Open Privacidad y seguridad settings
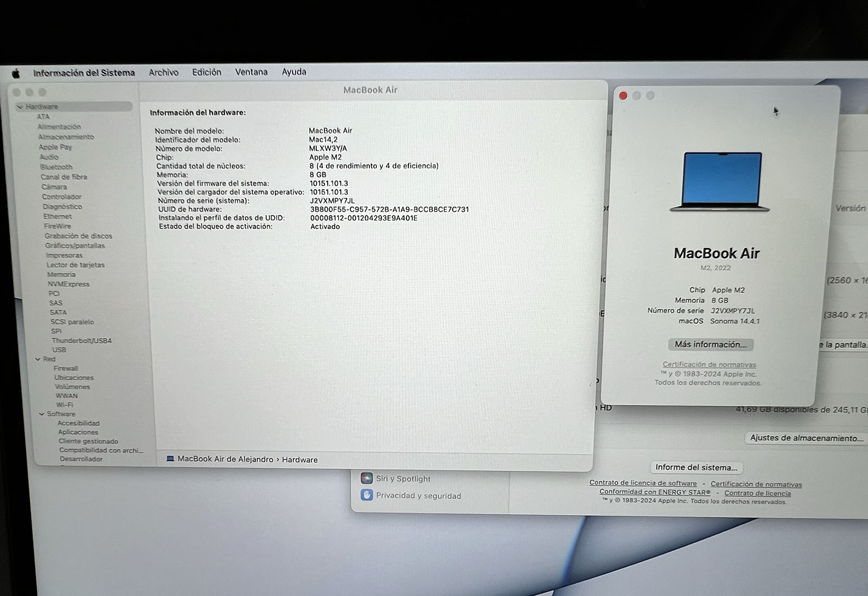The height and width of the screenshot is (596, 868). click(x=412, y=496)
